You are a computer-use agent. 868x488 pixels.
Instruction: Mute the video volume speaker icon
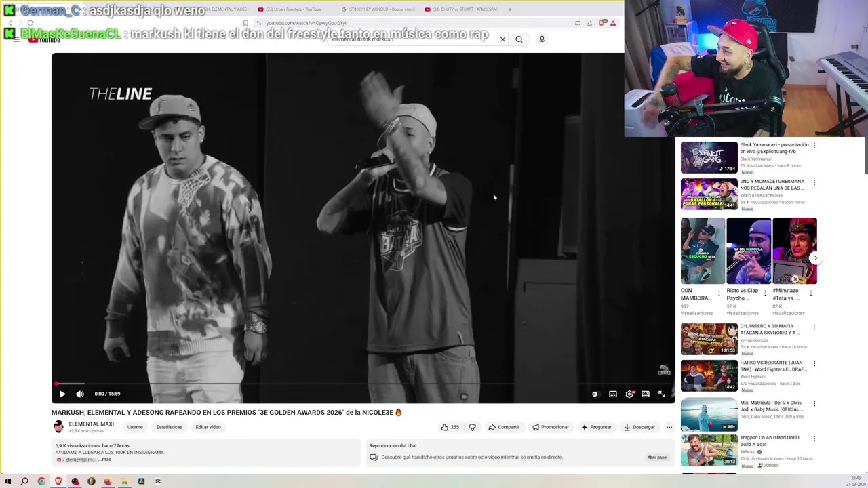click(x=80, y=394)
